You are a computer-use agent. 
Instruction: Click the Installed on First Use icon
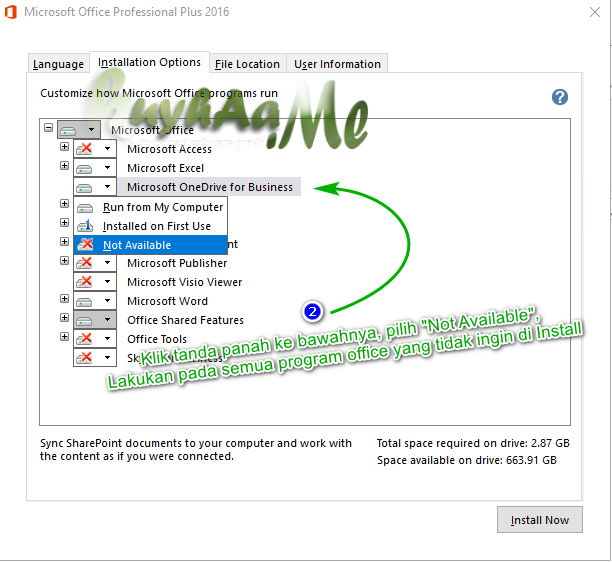(85, 226)
